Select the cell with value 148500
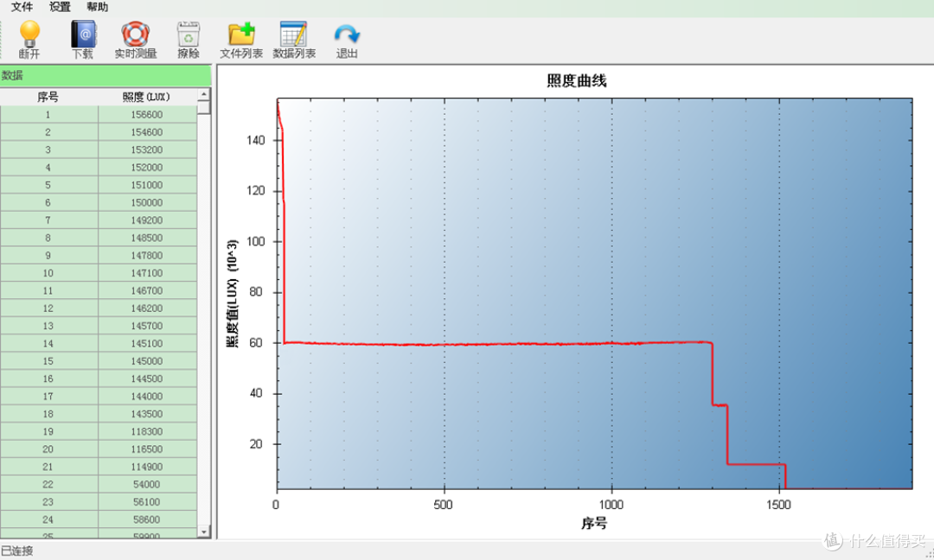This screenshot has width=934, height=560. coord(147,238)
